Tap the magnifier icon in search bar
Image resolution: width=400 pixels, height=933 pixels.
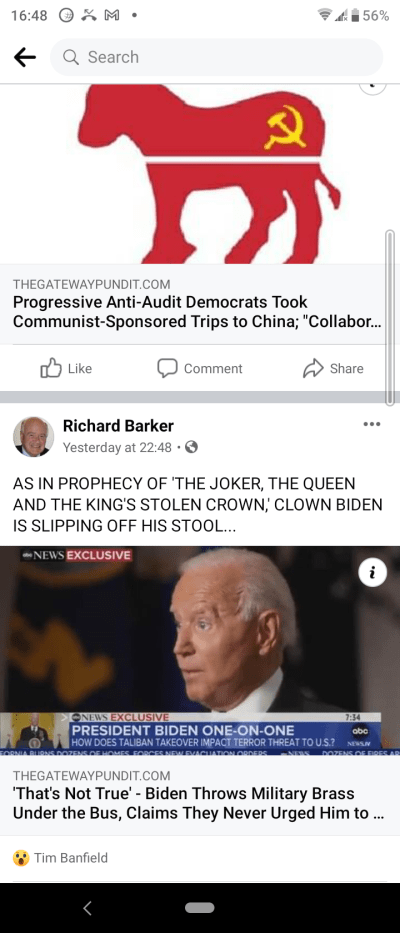pyautogui.click(x=70, y=57)
